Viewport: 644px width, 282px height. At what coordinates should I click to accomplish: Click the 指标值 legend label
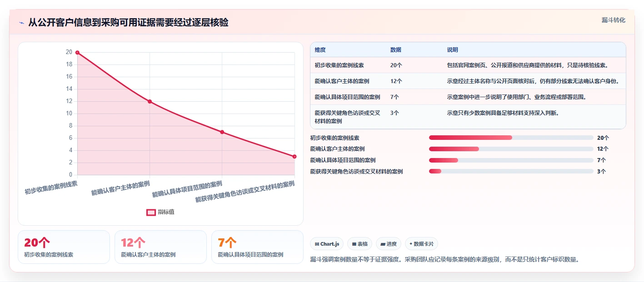click(166, 212)
